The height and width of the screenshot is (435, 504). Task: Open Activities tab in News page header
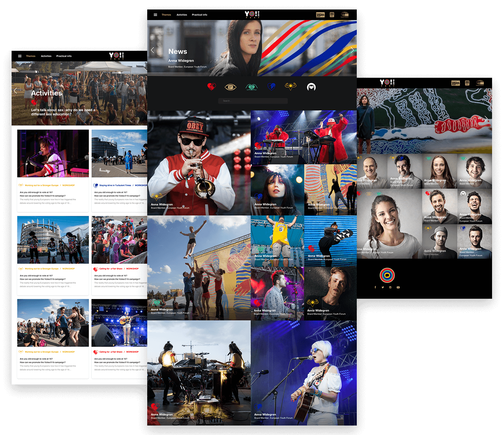182,15
